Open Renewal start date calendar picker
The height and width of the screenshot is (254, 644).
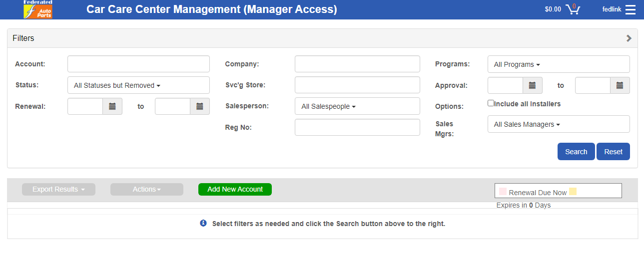[112, 106]
